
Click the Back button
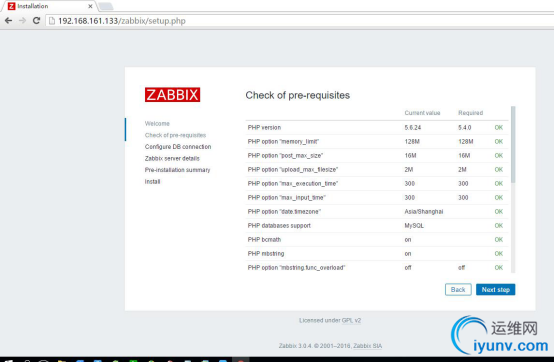(x=458, y=290)
